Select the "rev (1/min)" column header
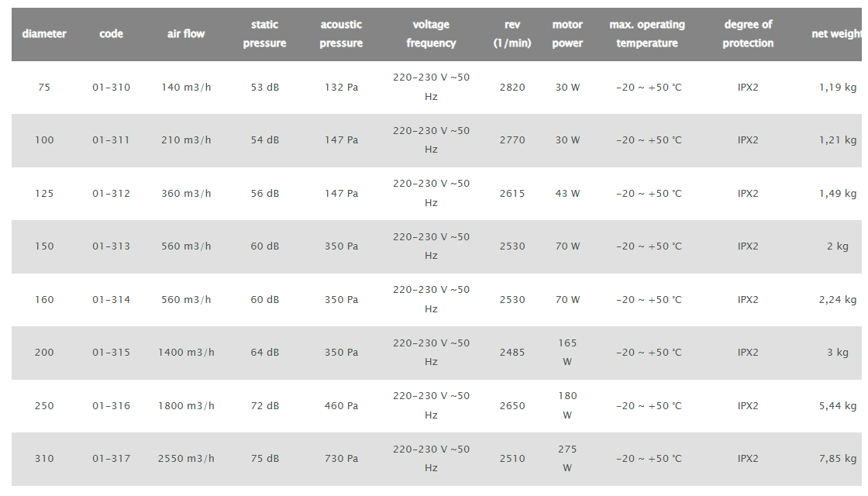 click(x=512, y=34)
